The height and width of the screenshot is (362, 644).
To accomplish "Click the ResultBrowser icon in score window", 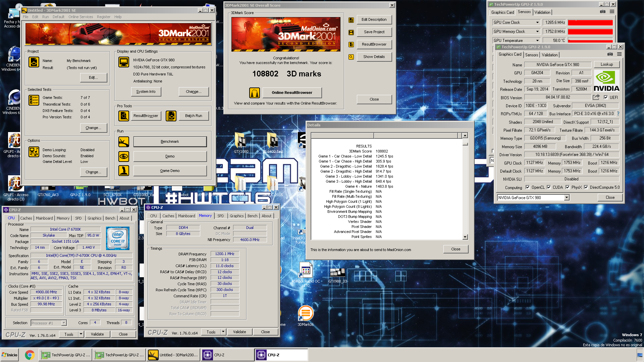I will point(351,45).
